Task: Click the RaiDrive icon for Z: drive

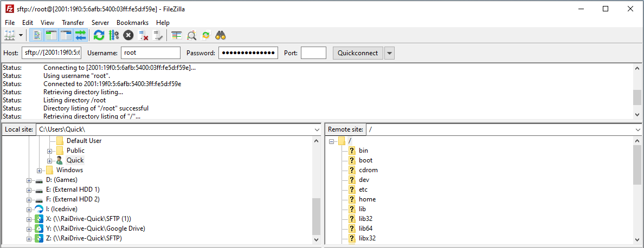Action: point(39,238)
